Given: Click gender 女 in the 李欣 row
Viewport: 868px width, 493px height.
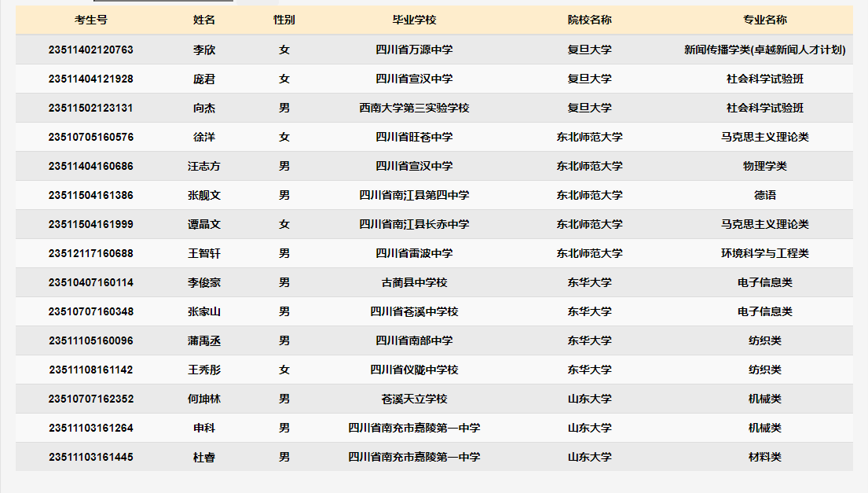Looking at the screenshot, I should tap(284, 50).
